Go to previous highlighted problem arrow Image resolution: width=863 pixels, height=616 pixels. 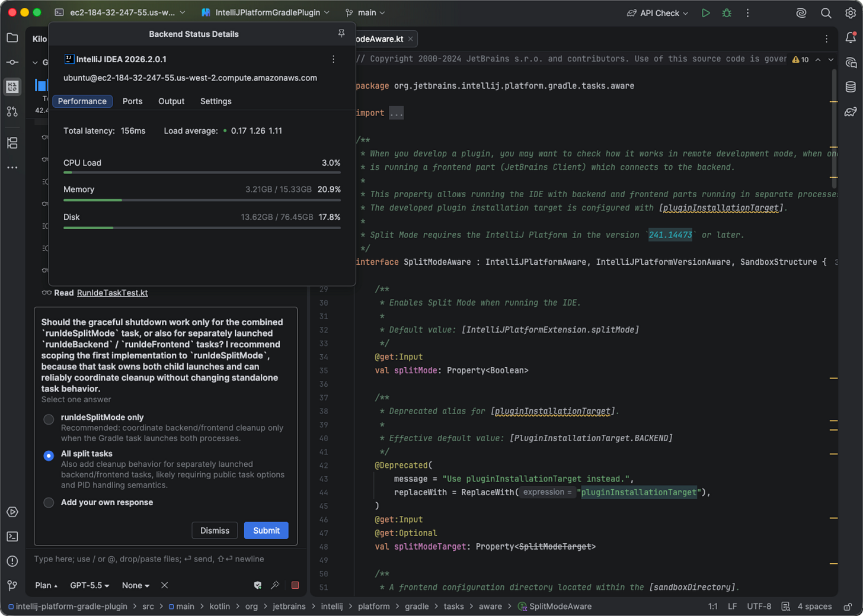tap(818, 59)
